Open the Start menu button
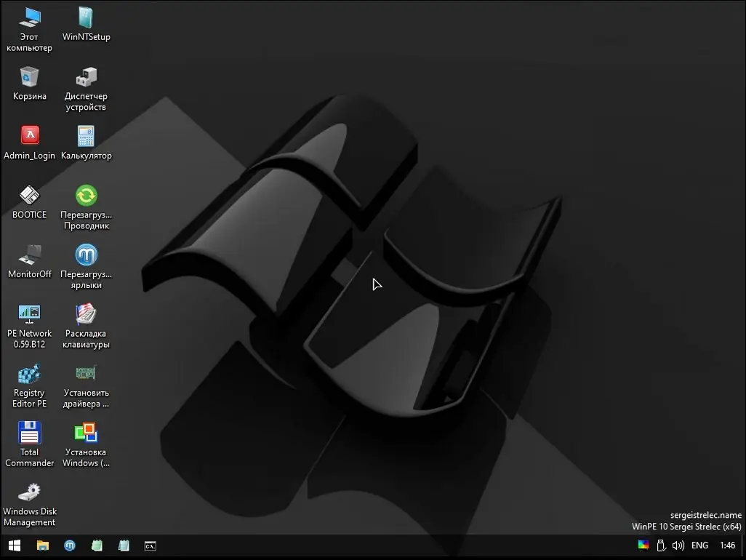 tap(15, 545)
